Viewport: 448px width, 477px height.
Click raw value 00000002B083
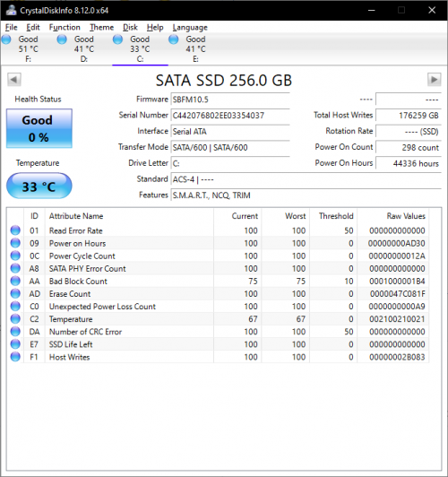coord(397,357)
